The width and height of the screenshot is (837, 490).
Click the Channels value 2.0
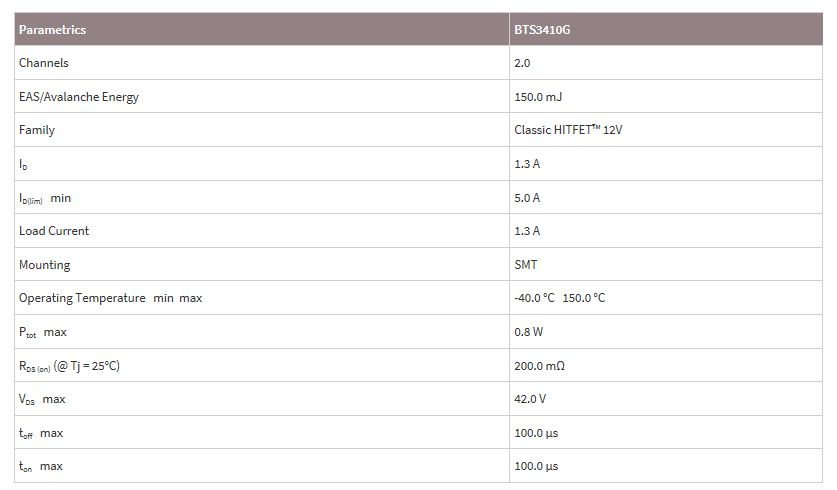pos(522,63)
